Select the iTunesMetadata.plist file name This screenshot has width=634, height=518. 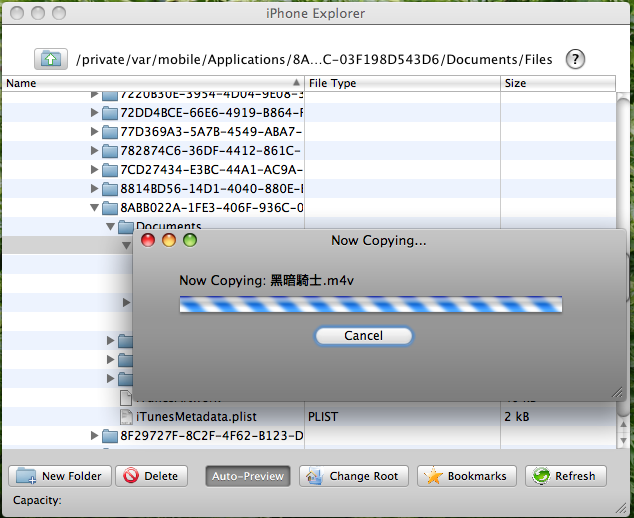pyautogui.click(x=196, y=417)
